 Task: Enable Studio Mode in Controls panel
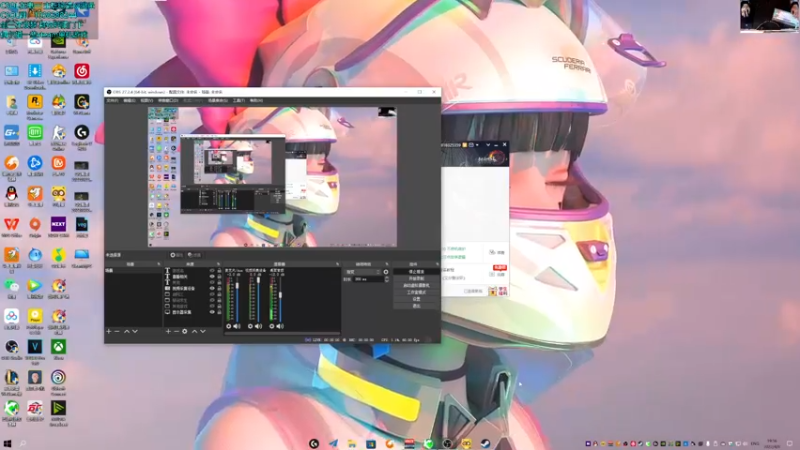point(416,292)
